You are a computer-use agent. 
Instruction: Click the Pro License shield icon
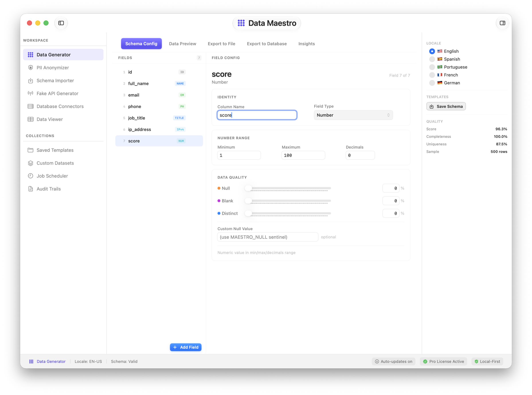click(425, 361)
